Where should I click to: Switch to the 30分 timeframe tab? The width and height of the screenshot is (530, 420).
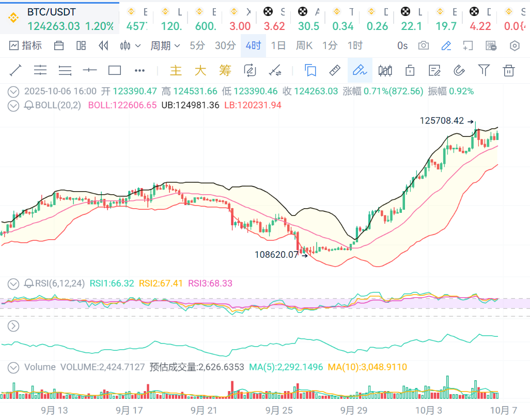[225, 45]
